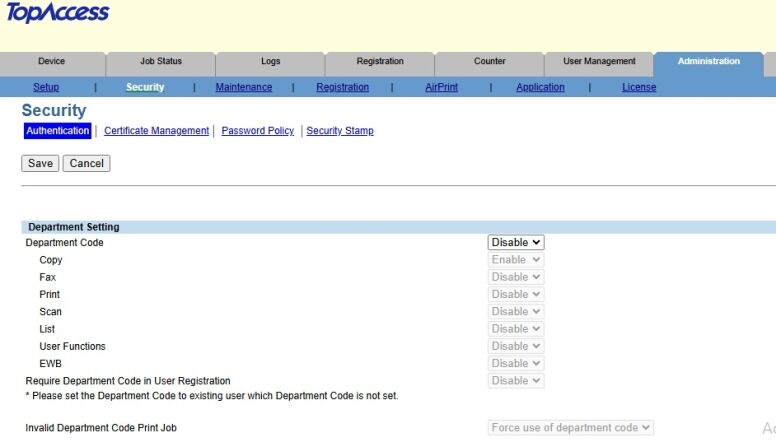776x442 pixels.
Task: Open the Password Policy link
Action: (257, 131)
